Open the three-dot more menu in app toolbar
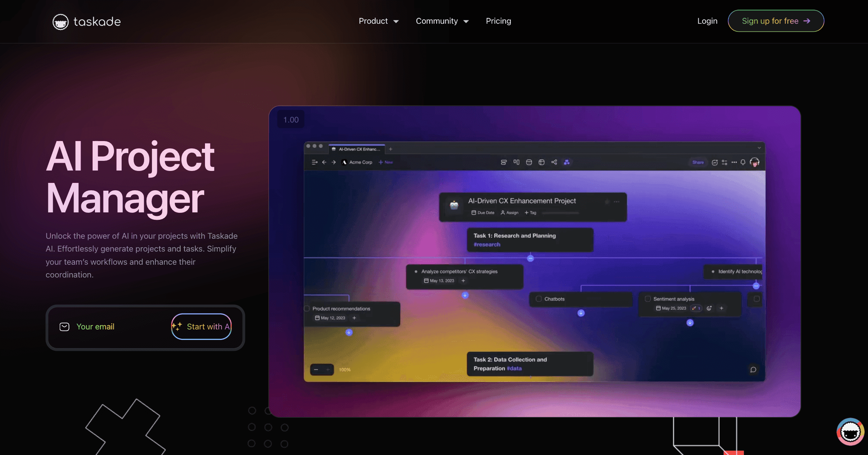868x455 pixels. 734,162
